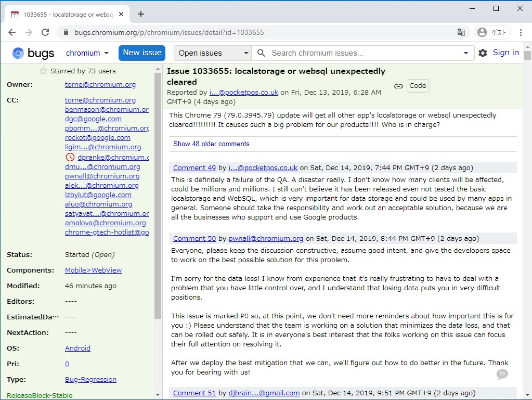Open the Mobile>WebView component link
Viewport: 532px width, 400px height.
(93, 270)
